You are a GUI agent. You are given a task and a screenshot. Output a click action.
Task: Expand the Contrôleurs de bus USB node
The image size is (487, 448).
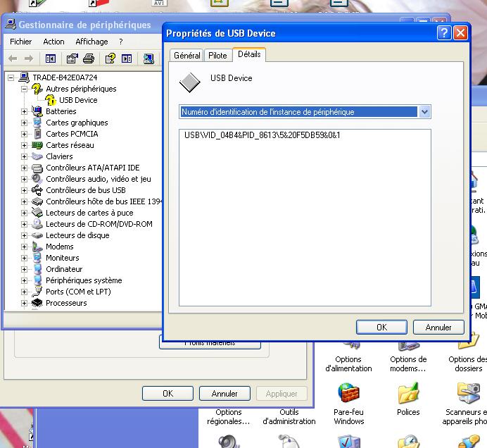point(24,190)
